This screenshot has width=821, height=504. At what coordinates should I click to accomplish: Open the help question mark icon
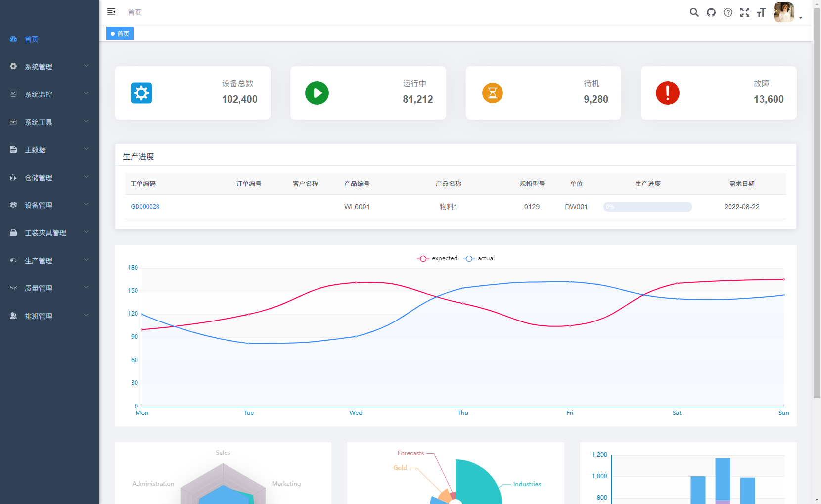pyautogui.click(x=728, y=12)
